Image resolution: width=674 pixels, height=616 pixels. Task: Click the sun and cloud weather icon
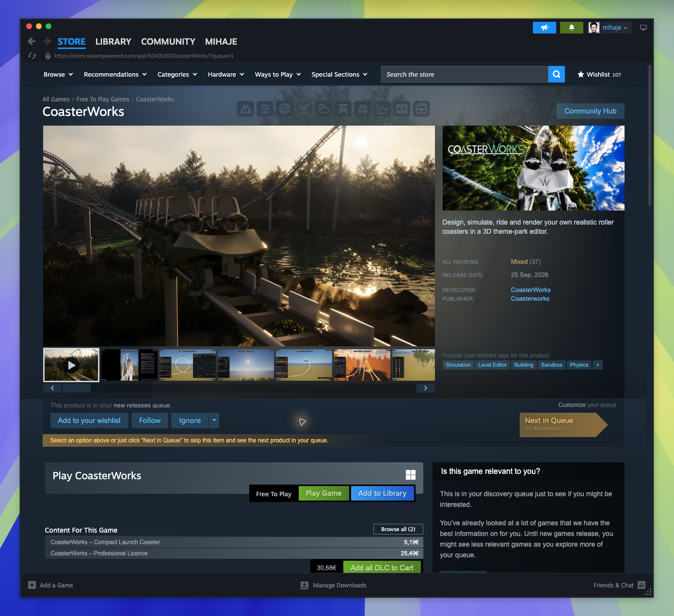[324, 109]
